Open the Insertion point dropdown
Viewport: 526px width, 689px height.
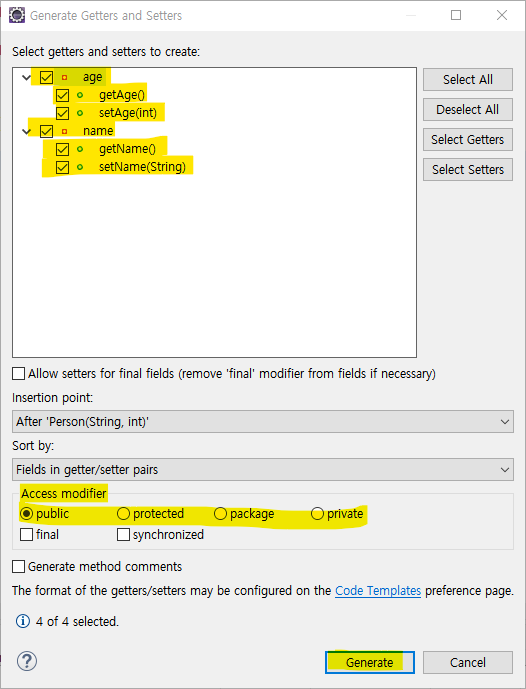(x=263, y=421)
